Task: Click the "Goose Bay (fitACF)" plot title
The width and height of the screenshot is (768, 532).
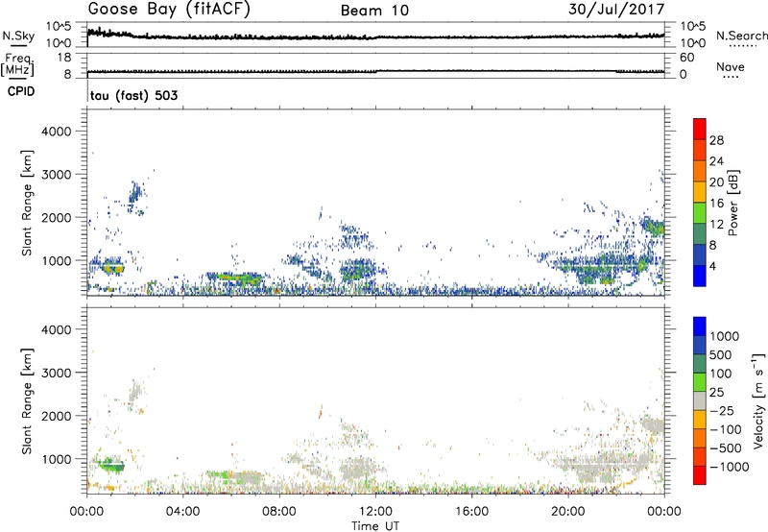Action: click(169, 9)
